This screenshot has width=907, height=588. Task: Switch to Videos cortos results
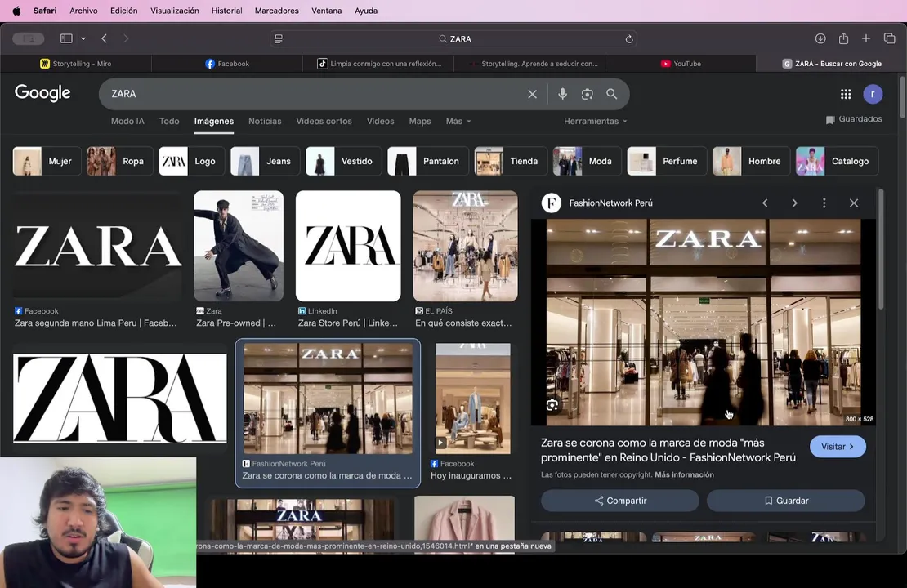point(324,121)
